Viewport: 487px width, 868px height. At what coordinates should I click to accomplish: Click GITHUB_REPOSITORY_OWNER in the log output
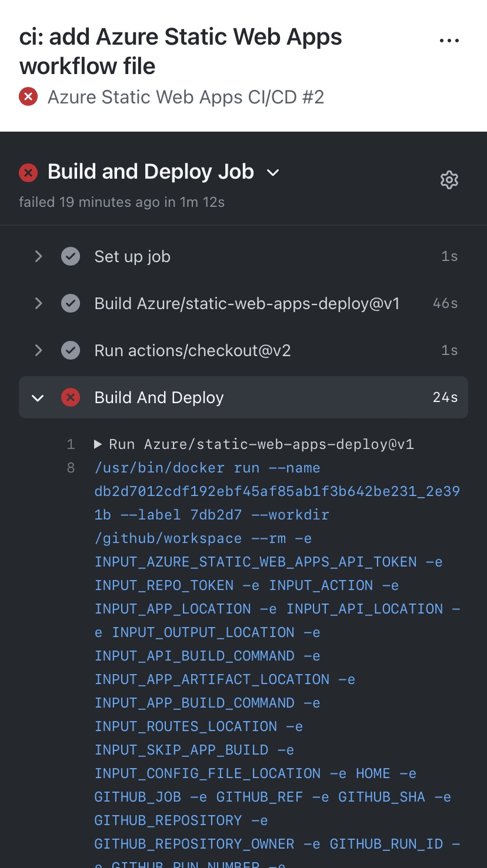(195, 844)
